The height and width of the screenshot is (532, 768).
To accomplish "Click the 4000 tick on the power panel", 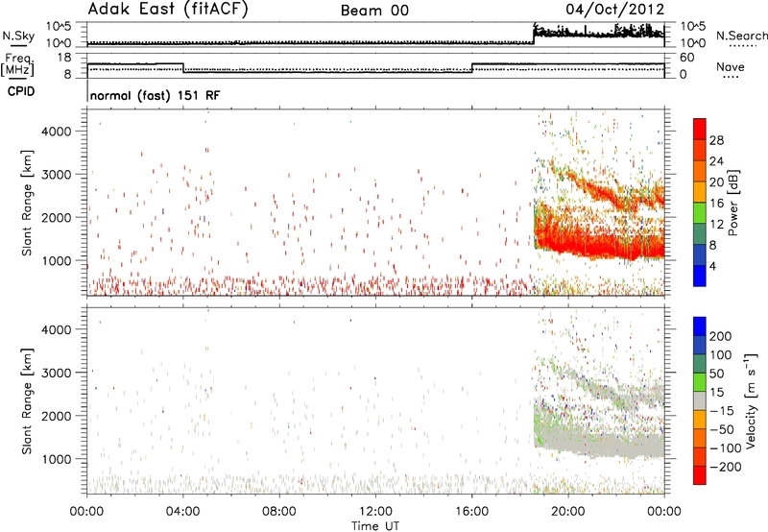I will (x=57, y=132).
